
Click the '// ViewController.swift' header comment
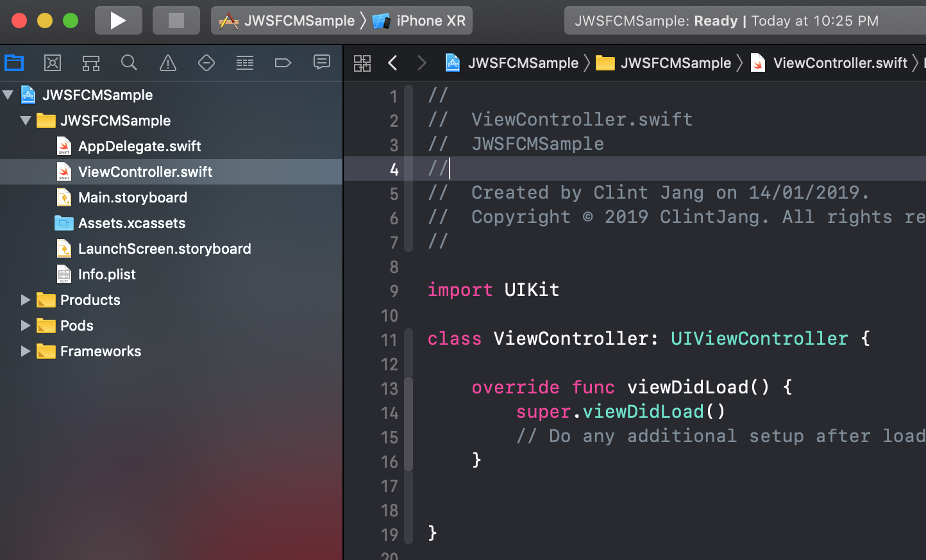point(560,119)
